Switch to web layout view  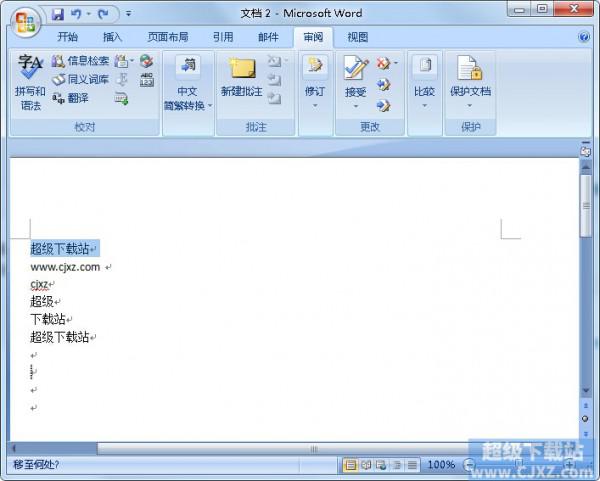click(381, 465)
